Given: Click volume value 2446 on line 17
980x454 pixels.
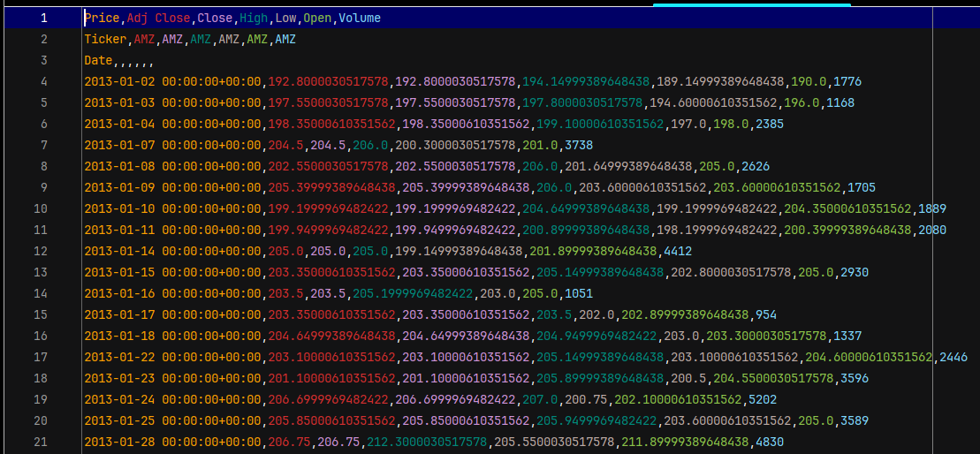Looking at the screenshot, I should tap(953, 357).
